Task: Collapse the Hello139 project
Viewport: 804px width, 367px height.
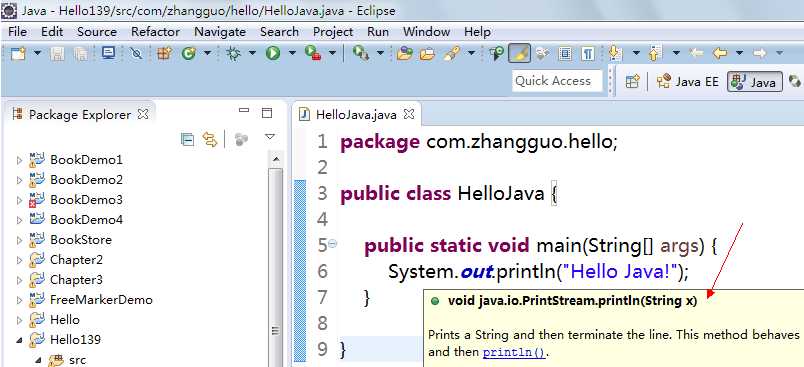Action: click(20, 339)
